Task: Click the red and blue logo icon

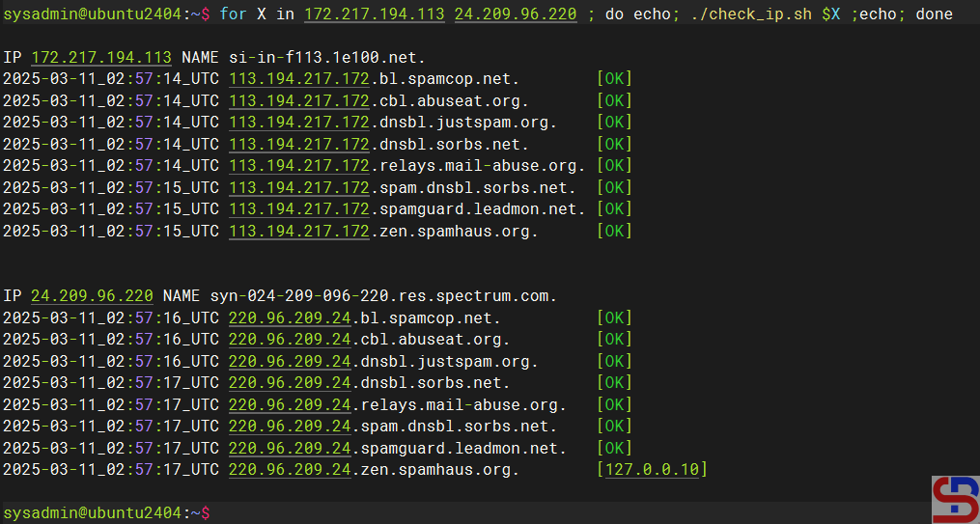Action: tap(955, 499)
